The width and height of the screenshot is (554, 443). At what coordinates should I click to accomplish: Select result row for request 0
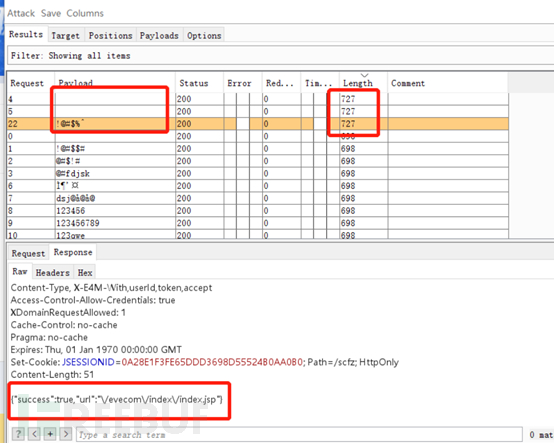(258, 136)
